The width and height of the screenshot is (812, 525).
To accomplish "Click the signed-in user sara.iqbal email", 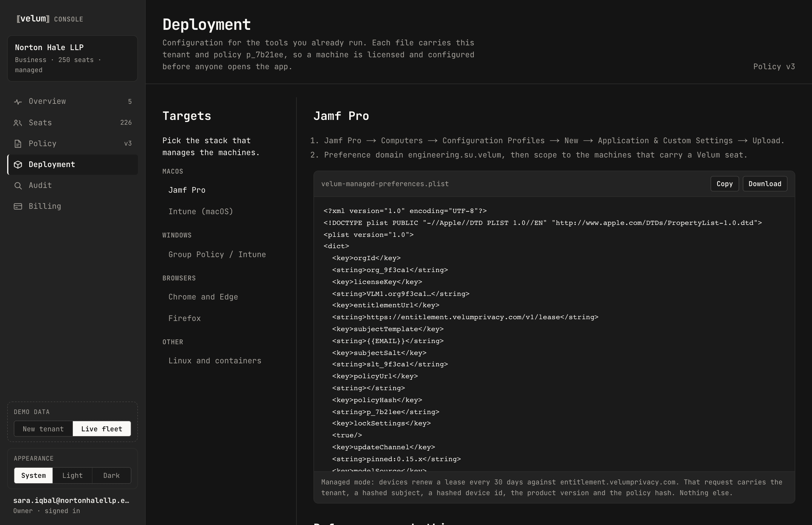I will coord(71,501).
